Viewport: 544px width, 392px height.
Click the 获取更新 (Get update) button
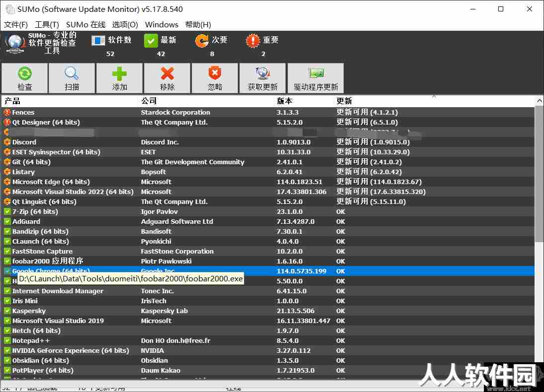[263, 78]
